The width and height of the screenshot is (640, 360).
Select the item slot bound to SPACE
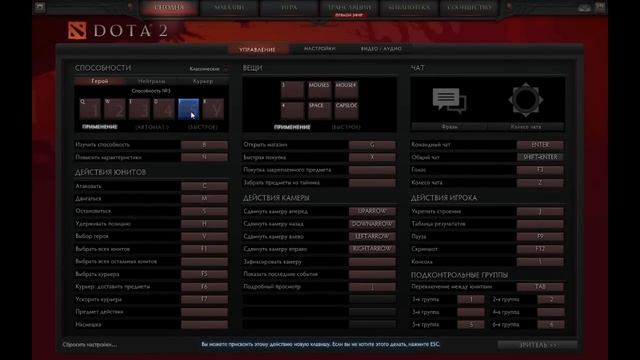(319, 111)
